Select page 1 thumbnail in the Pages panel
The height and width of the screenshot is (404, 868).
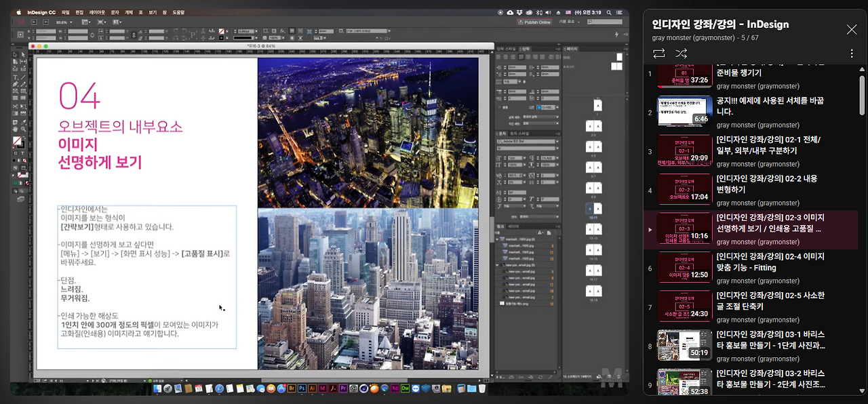[x=598, y=105]
